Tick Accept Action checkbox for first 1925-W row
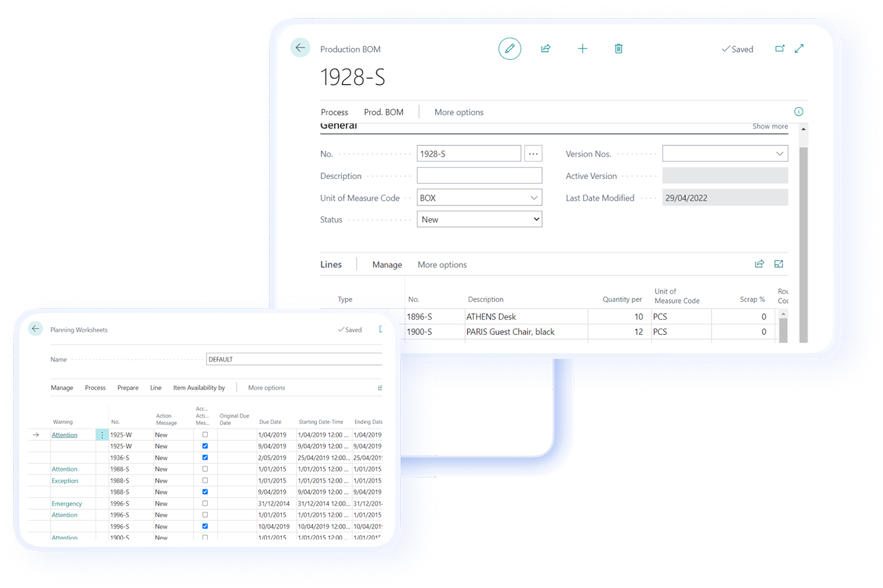 [x=205, y=435]
